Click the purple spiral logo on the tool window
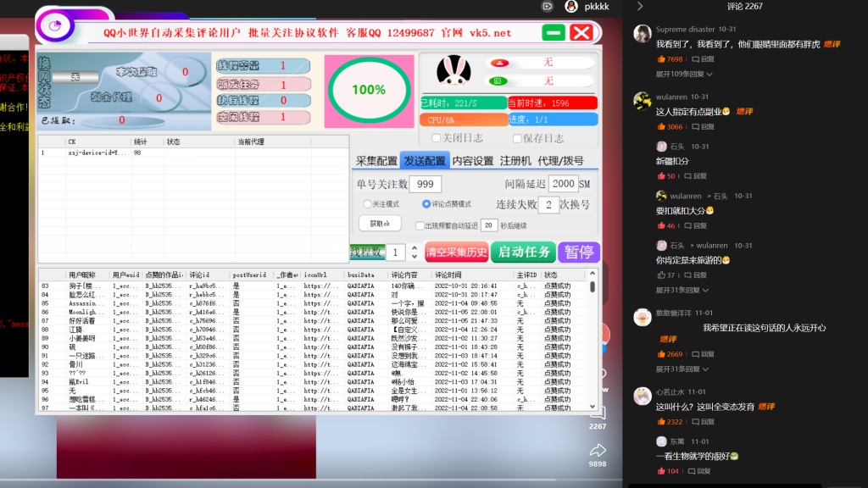Viewport: 868px width, 488px height. [54, 26]
